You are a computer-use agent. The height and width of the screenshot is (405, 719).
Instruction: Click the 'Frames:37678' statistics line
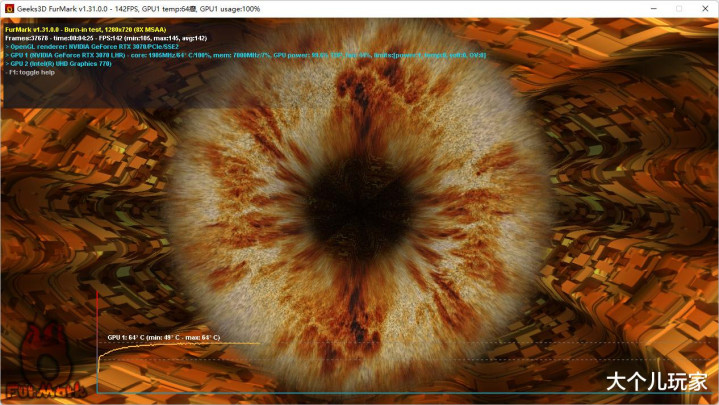pyautogui.click(x=106, y=38)
